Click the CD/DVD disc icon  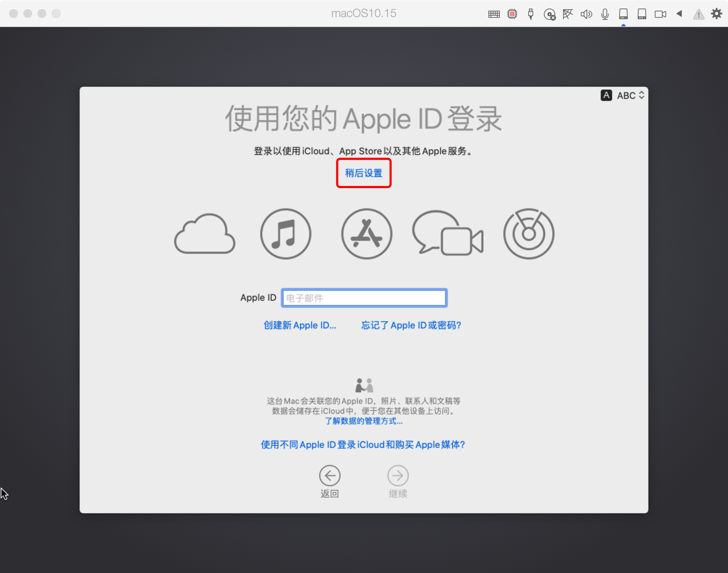tap(550, 14)
